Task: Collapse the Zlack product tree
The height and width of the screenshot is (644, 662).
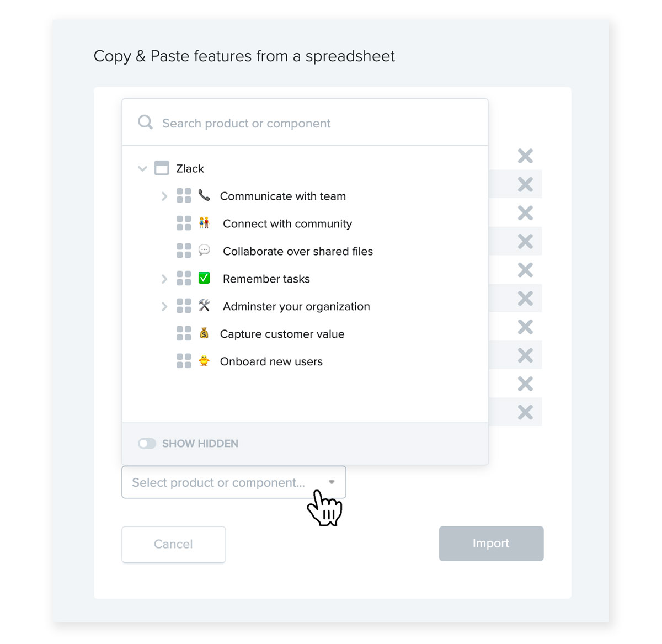Action: (x=142, y=168)
